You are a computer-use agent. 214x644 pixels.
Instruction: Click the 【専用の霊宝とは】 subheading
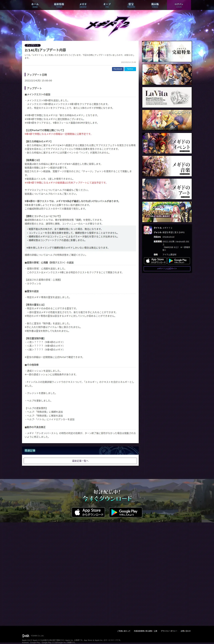tap(35, 305)
